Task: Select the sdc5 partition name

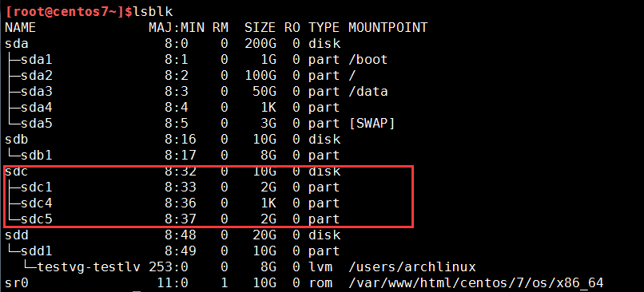Action: (x=36, y=219)
